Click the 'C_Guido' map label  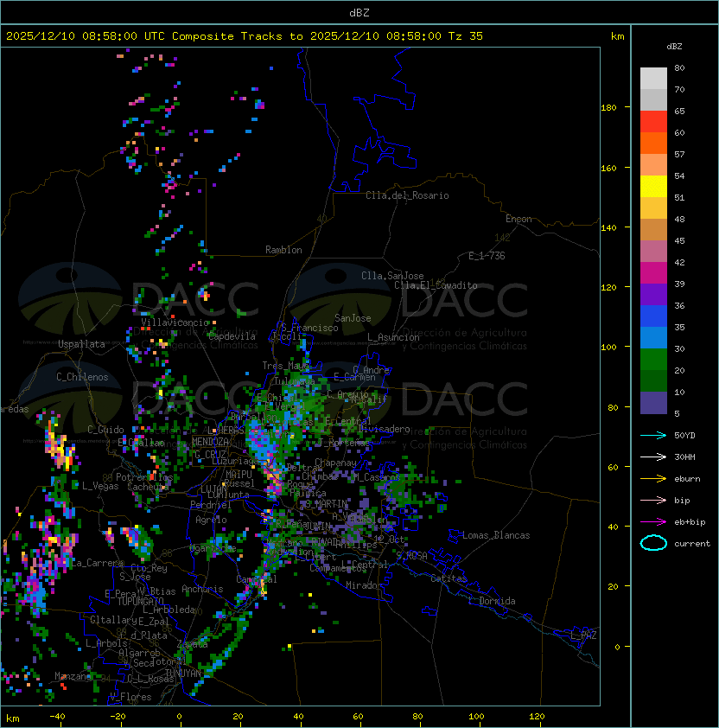click(x=105, y=430)
